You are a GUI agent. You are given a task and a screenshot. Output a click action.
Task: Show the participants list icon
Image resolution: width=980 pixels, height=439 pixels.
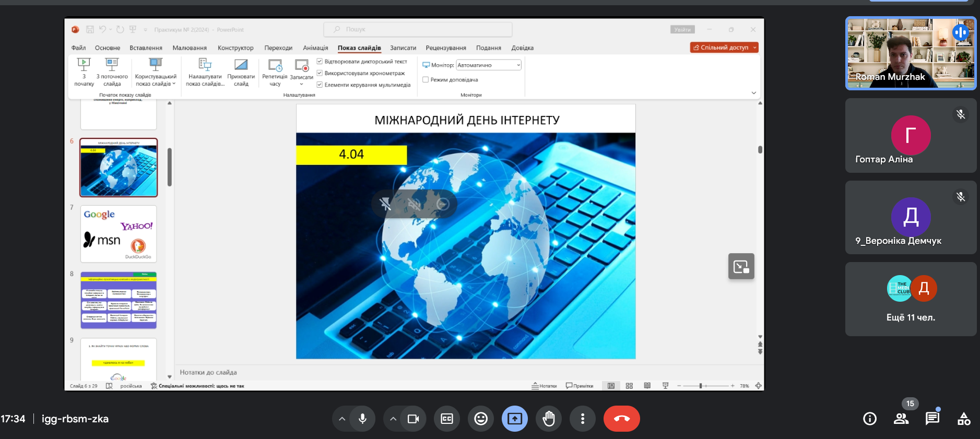pos(901,419)
